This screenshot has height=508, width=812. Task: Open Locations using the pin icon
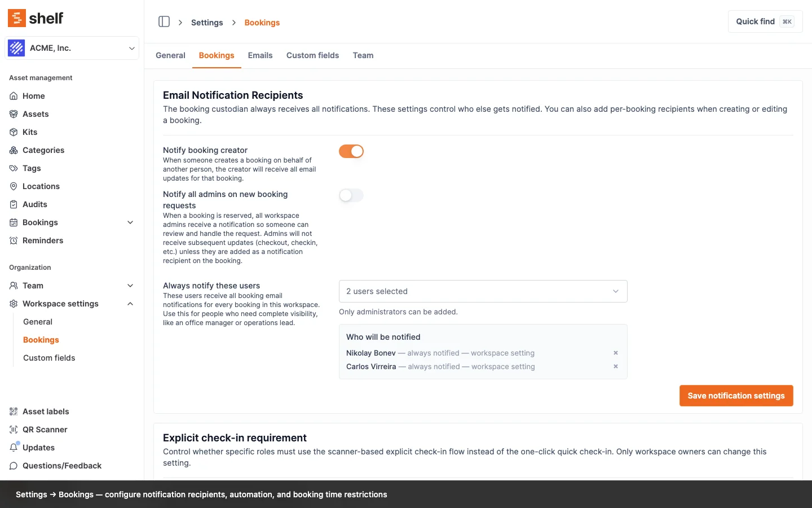click(x=14, y=186)
